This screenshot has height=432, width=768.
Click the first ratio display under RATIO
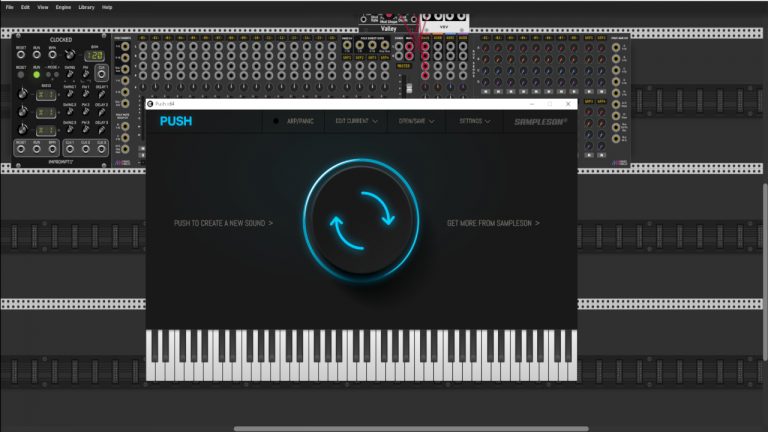pos(46,94)
